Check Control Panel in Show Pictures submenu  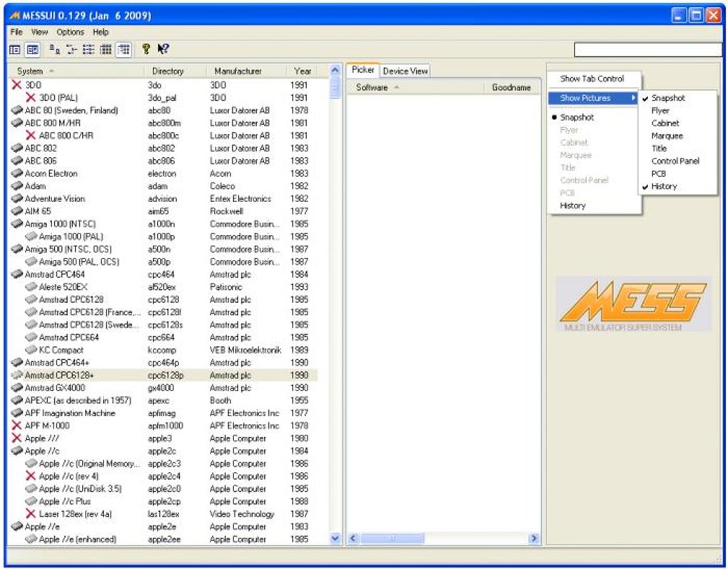pos(678,161)
